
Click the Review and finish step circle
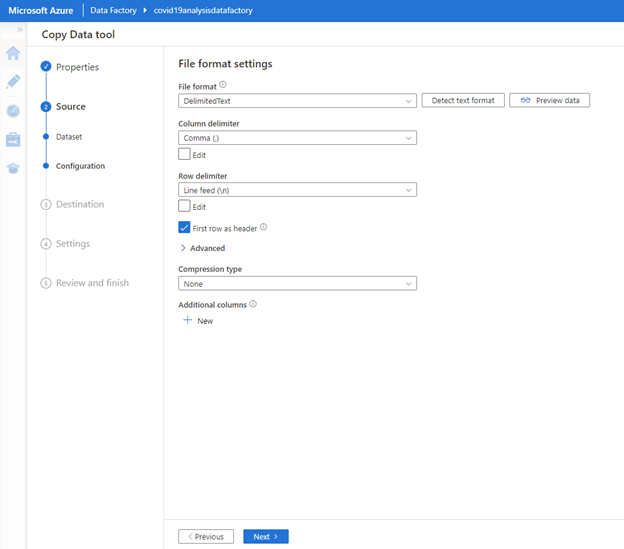[x=46, y=283]
